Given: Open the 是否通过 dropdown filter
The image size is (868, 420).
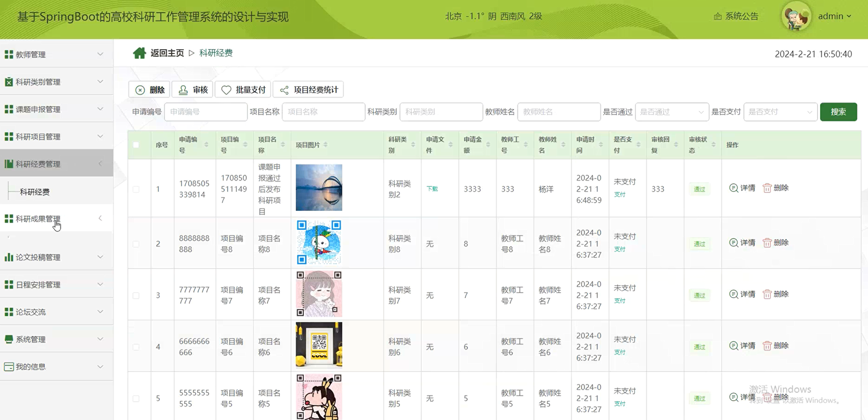Looking at the screenshot, I should pos(672,112).
